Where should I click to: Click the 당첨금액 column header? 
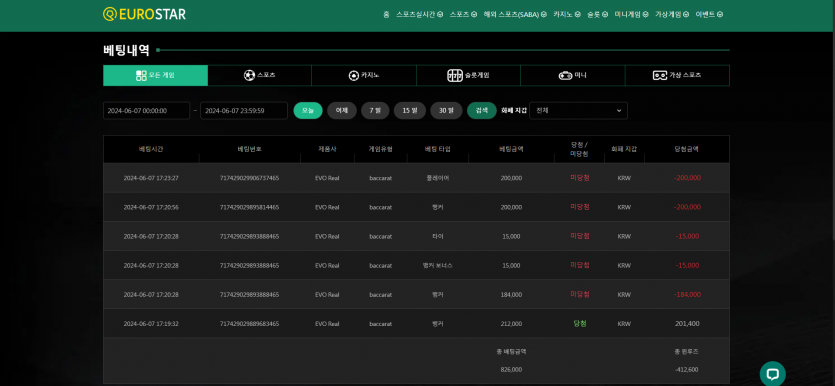[x=686, y=149]
